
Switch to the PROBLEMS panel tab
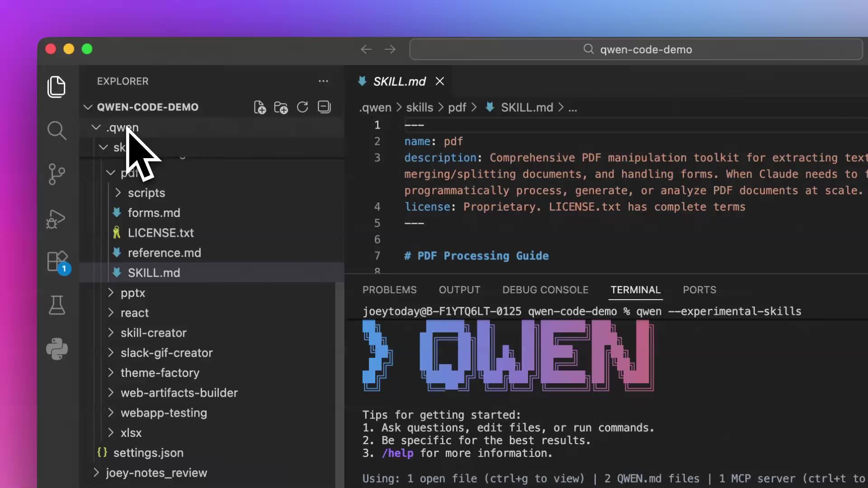389,290
